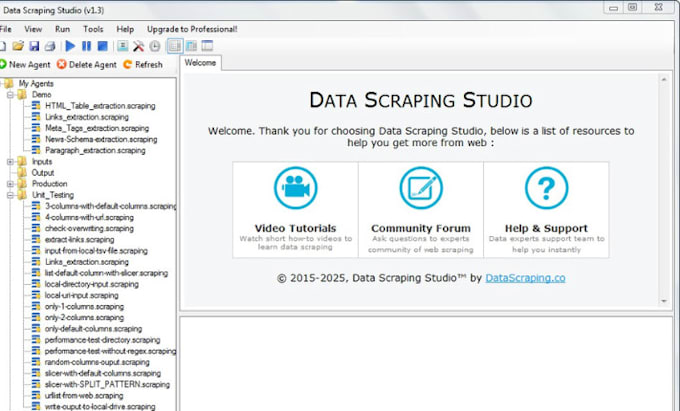Image resolution: width=680 pixels, height=411 pixels.
Task: Open the Help menu
Action: [125, 29]
